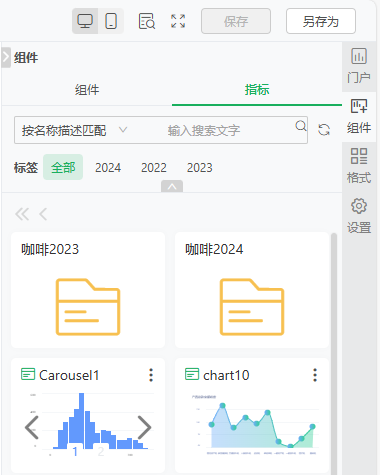The width and height of the screenshot is (380, 475).
Task: Open the 咖啡2024 folder
Action: click(252, 290)
